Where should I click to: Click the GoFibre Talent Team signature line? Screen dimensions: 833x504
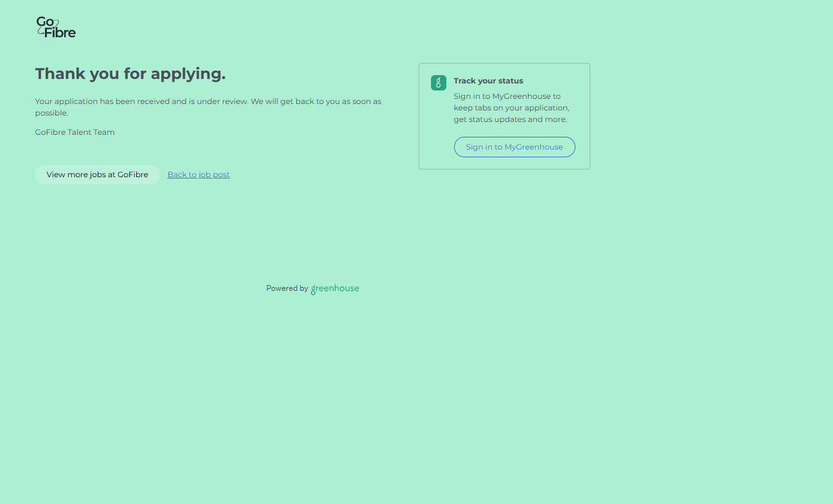tap(75, 132)
